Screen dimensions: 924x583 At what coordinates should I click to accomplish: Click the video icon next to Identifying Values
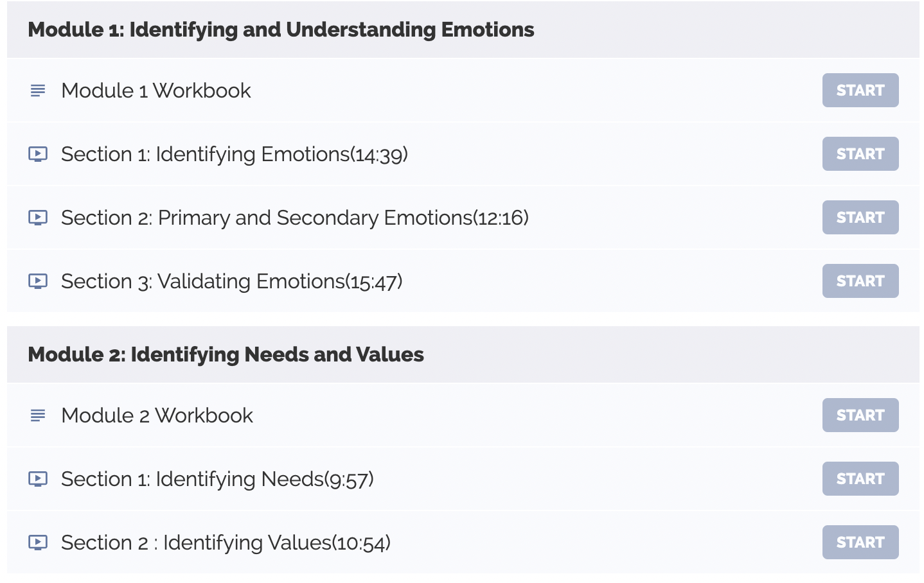(38, 543)
